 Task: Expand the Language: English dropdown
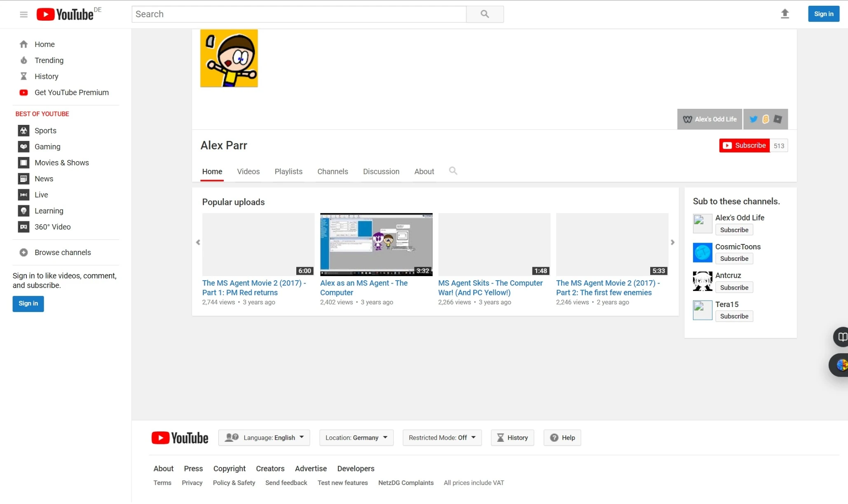(x=264, y=438)
